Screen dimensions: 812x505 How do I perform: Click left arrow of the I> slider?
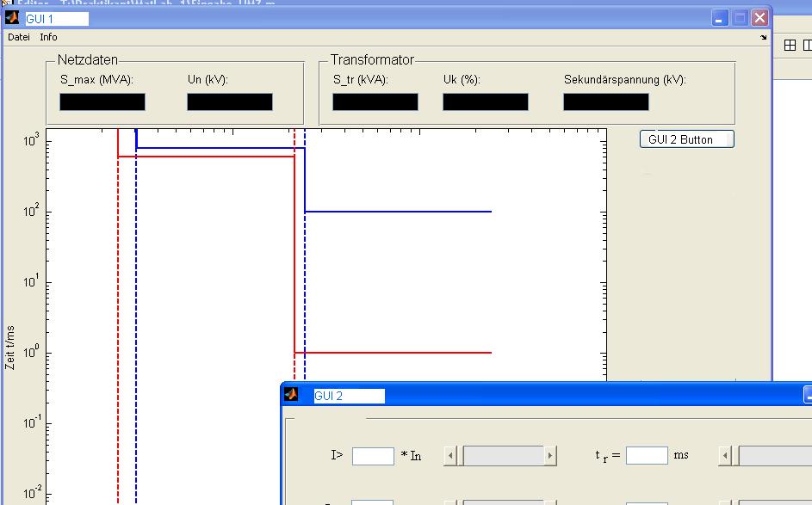click(450, 456)
